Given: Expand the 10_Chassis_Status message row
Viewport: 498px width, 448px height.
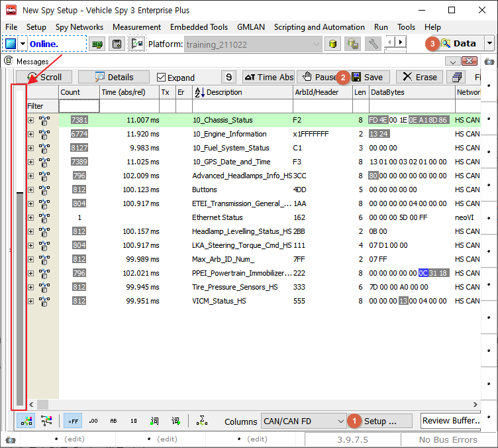Looking at the screenshot, I should [30, 120].
